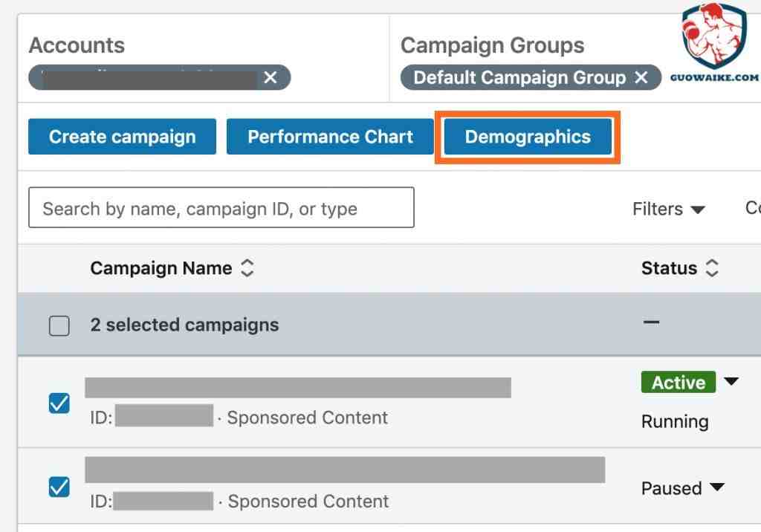Select the Accounts tab heading
761x532 pixels.
point(77,45)
